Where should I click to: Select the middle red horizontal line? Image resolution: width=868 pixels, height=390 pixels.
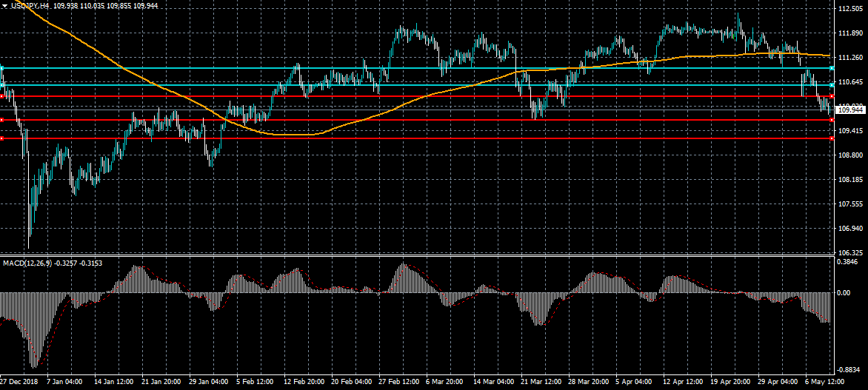(415, 120)
